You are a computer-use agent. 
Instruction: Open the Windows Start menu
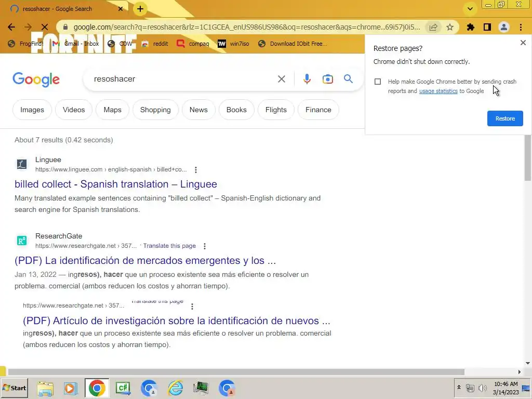(14, 388)
